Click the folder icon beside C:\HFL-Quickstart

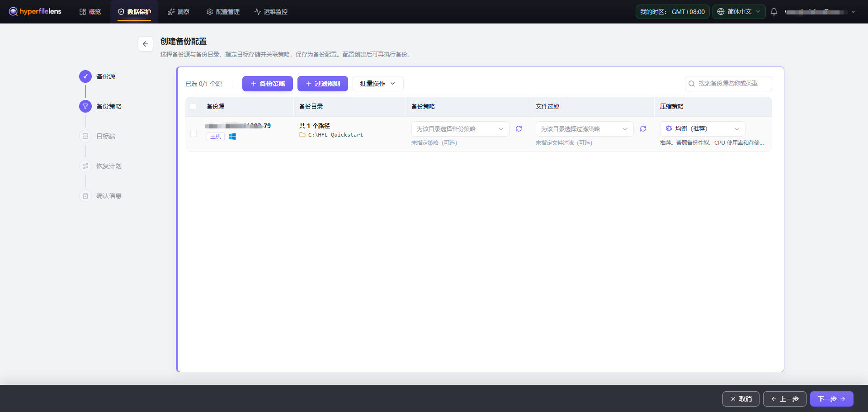click(302, 135)
